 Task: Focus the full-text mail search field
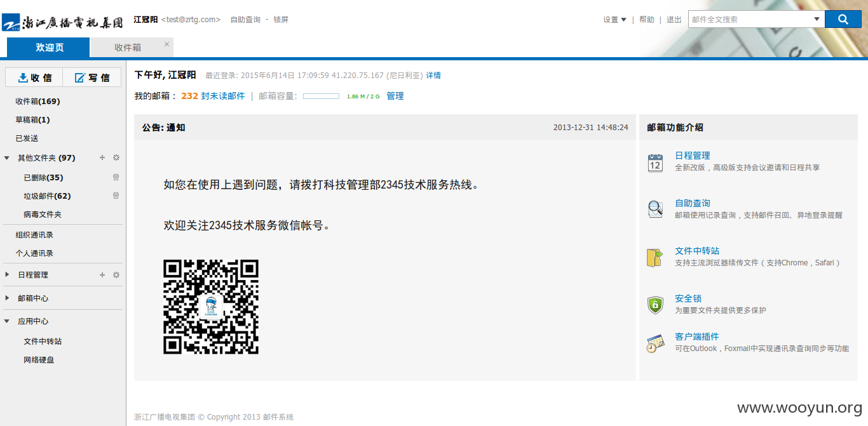[x=750, y=20]
